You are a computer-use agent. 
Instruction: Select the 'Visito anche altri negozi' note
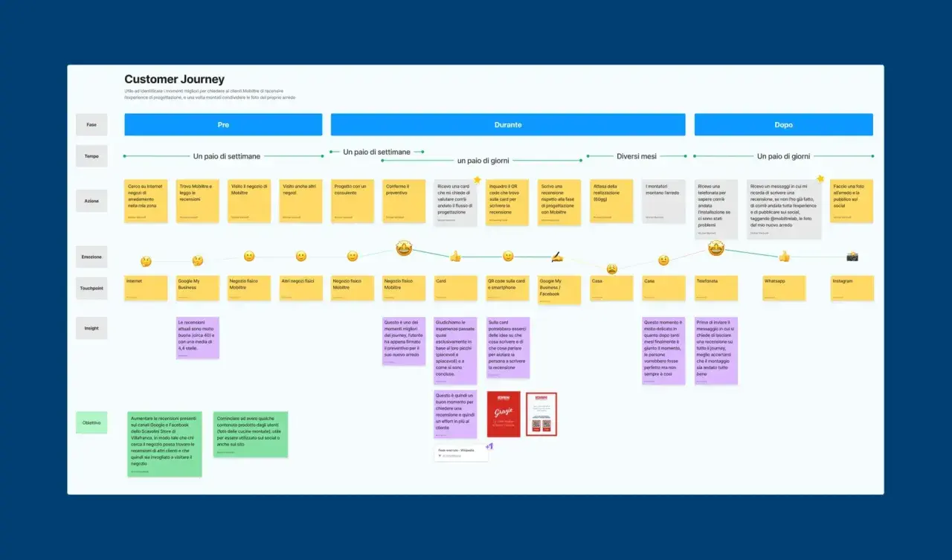(x=300, y=201)
